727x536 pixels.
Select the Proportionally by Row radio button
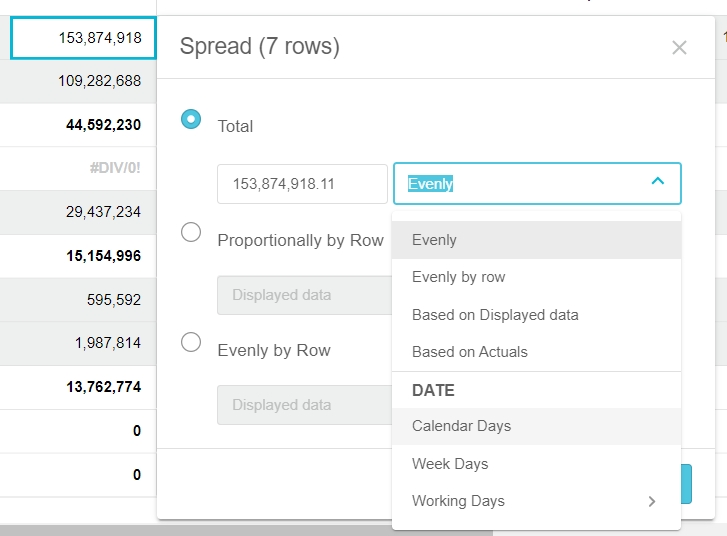pyautogui.click(x=191, y=233)
